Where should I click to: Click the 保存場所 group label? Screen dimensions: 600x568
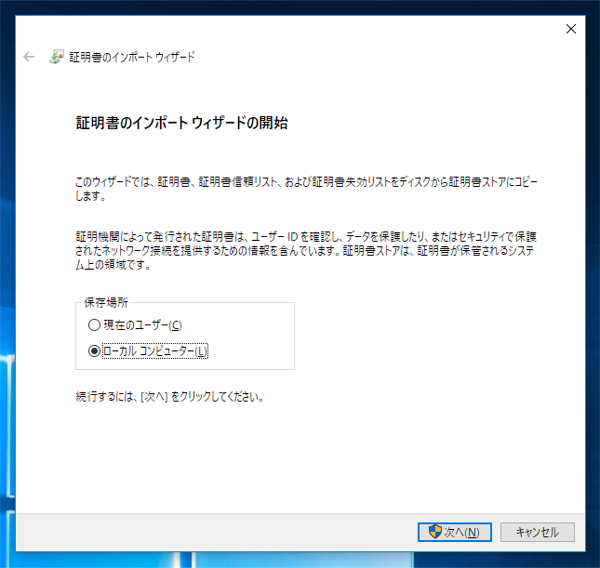click(x=106, y=302)
